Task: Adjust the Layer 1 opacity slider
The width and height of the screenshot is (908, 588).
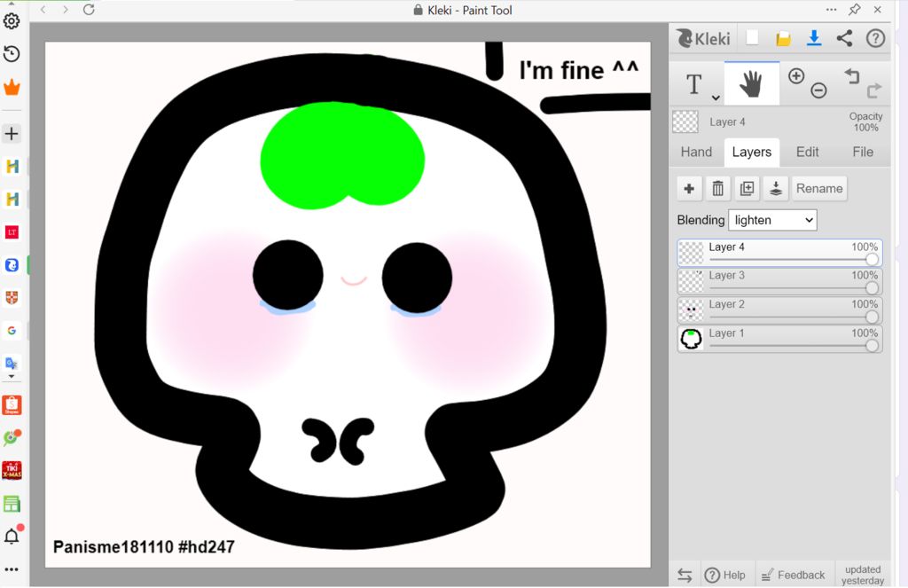Action: point(793,346)
